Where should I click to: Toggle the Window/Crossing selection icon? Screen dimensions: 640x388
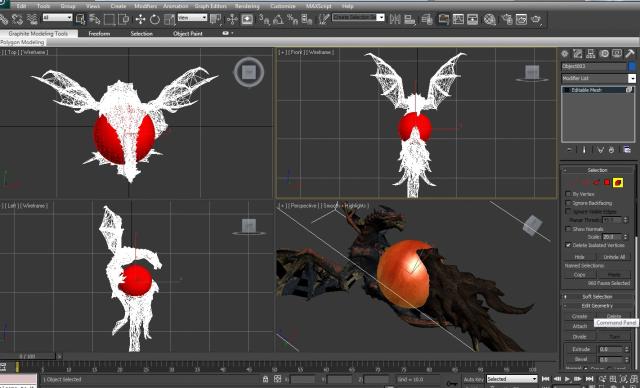[x=123, y=19]
